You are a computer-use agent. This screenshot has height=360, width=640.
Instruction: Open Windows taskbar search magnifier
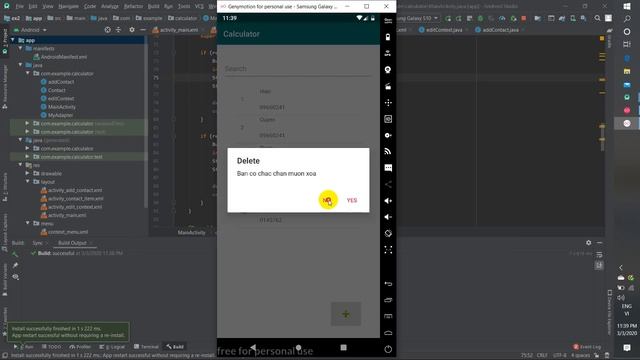pos(627,19)
